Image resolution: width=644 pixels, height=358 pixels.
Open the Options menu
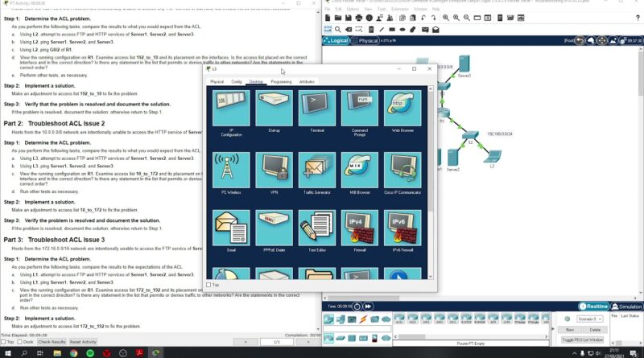coord(353,9)
